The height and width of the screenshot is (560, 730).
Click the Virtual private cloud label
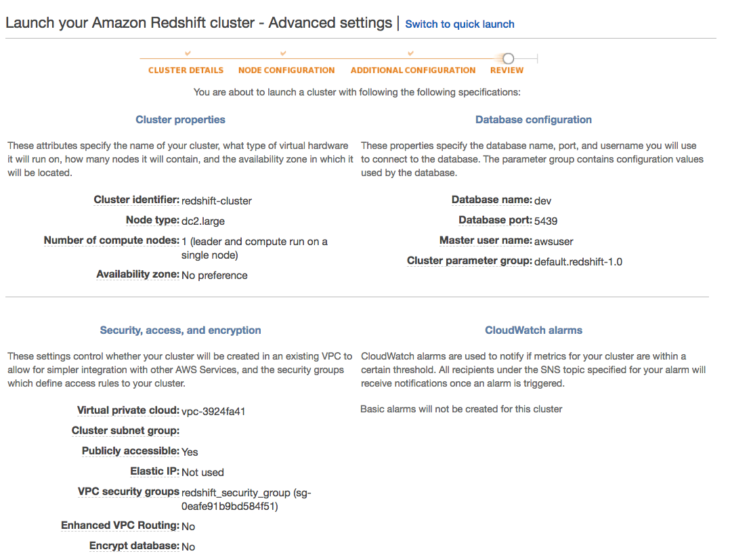click(x=128, y=411)
